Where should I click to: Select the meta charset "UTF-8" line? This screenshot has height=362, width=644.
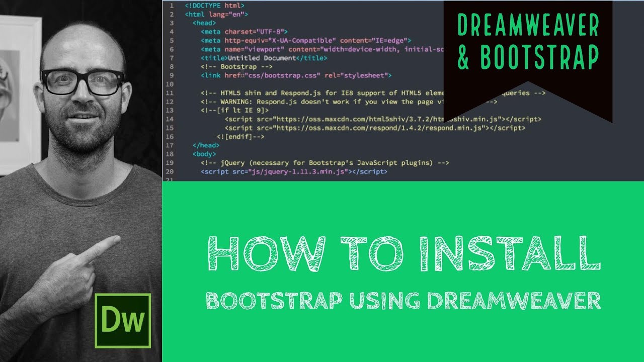click(244, 32)
